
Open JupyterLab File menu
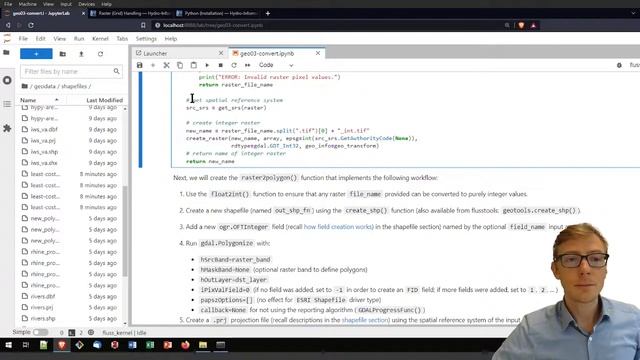click(x=23, y=39)
